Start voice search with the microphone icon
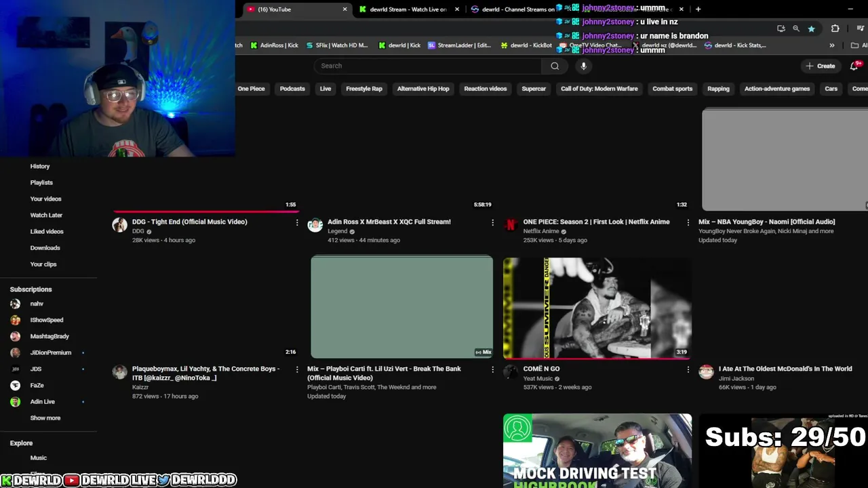Image resolution: width=868 pixels, height=488 pixels. tap(583, 66)
